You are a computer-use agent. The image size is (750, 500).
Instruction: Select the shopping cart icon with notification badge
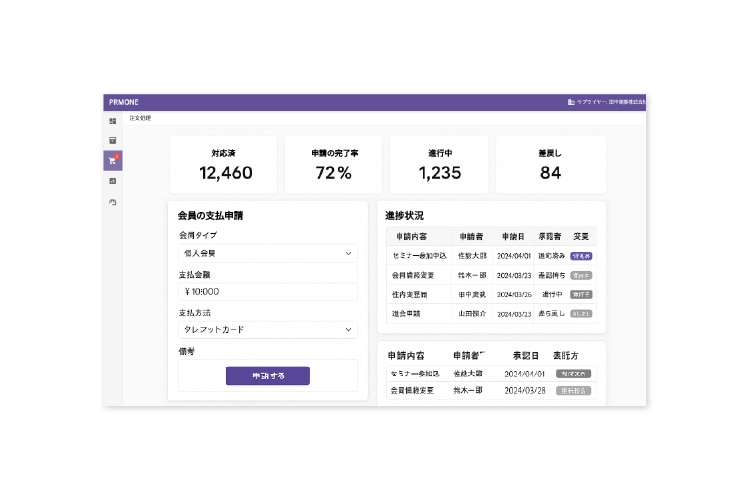[112, 160]
